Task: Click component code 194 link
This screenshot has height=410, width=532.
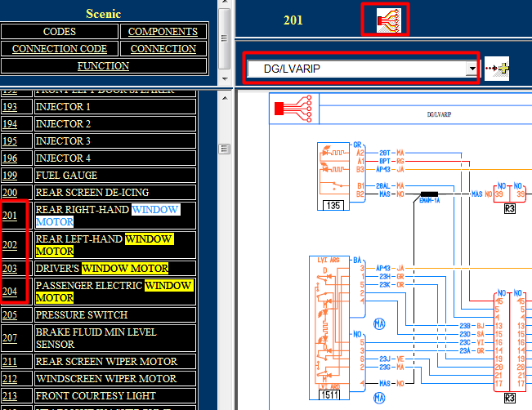Action: tap(10, 124)
